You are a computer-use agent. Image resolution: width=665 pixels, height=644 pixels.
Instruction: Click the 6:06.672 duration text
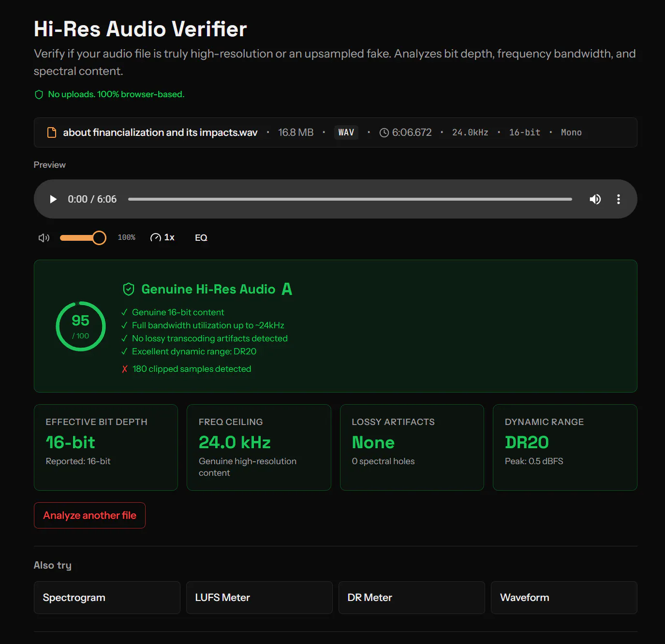(x=412, y=132)
